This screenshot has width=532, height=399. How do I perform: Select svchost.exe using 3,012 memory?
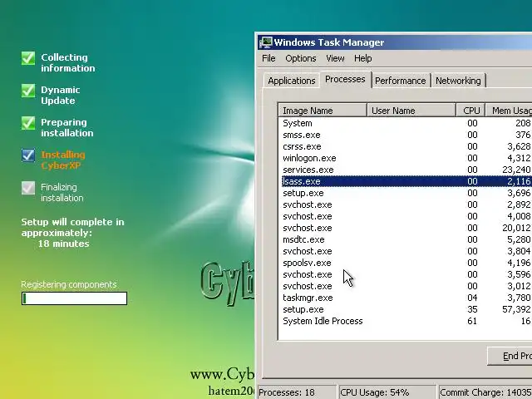click(x=406, y=286)
